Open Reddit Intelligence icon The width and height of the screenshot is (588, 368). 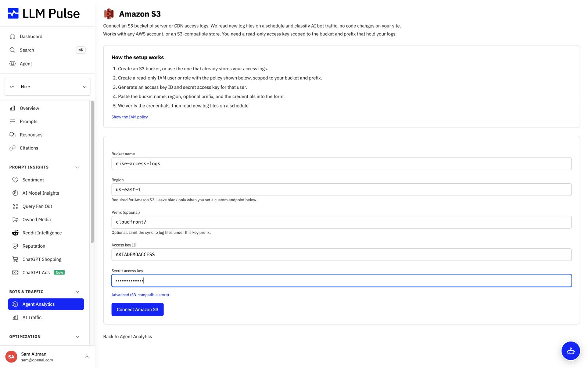[x=15, y=233]
